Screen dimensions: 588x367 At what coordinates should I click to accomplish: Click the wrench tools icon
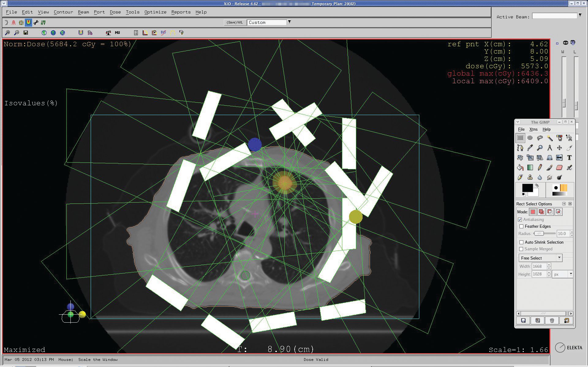click(x=36, y=22)
